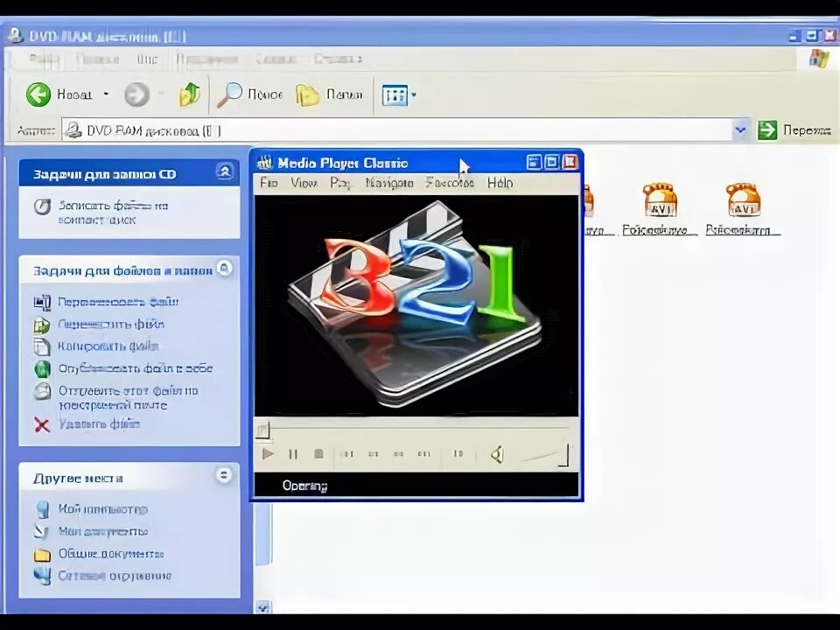Viewport: 840px width, 630px height.
Task: Open Favorites menu in Media Player Classic
Action: coord(450,183)
